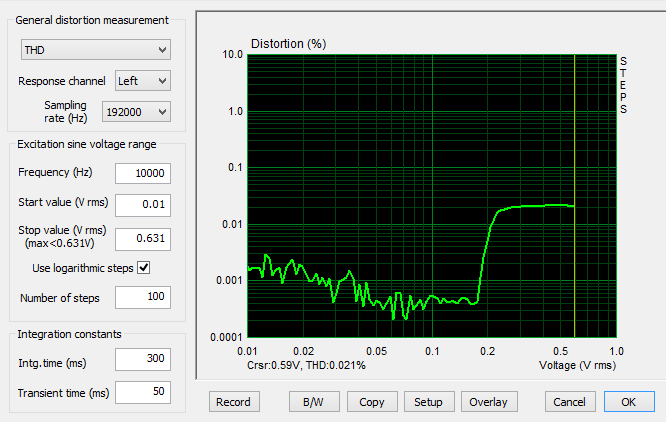Focus the Number of steps field

(143, 297)
